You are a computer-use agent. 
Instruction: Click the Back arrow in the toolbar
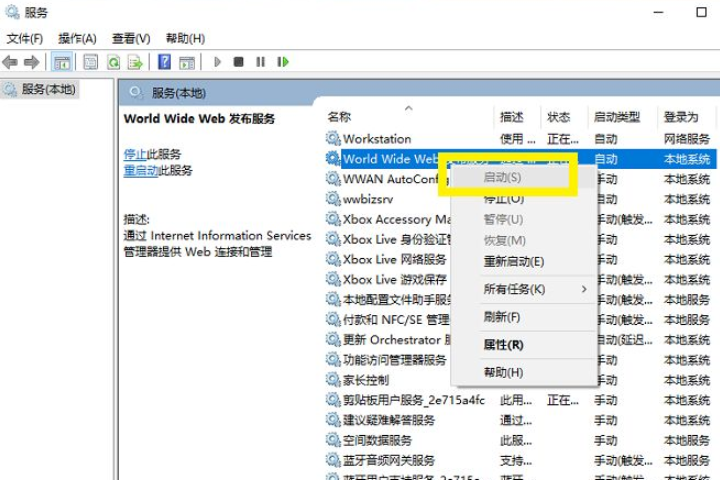(x=11, y=62)
